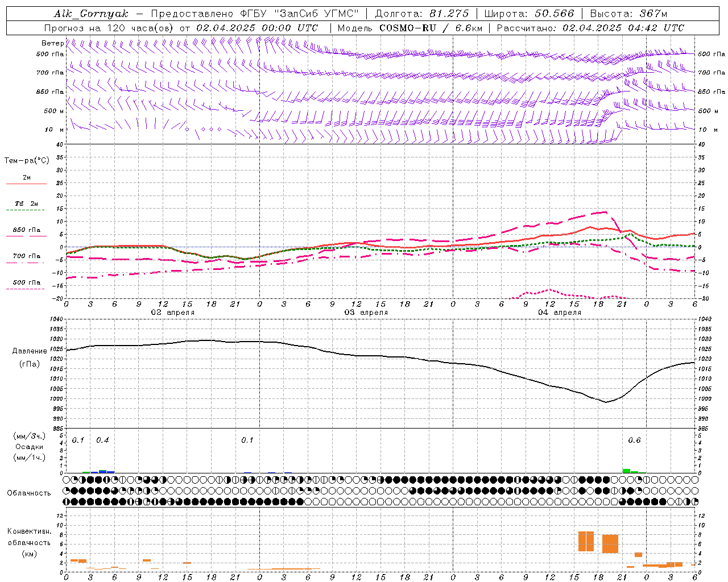Click the (мм/1ч.) precipitation unit label
Viewport: 728px width, 582px height.
tap(30, 458)
